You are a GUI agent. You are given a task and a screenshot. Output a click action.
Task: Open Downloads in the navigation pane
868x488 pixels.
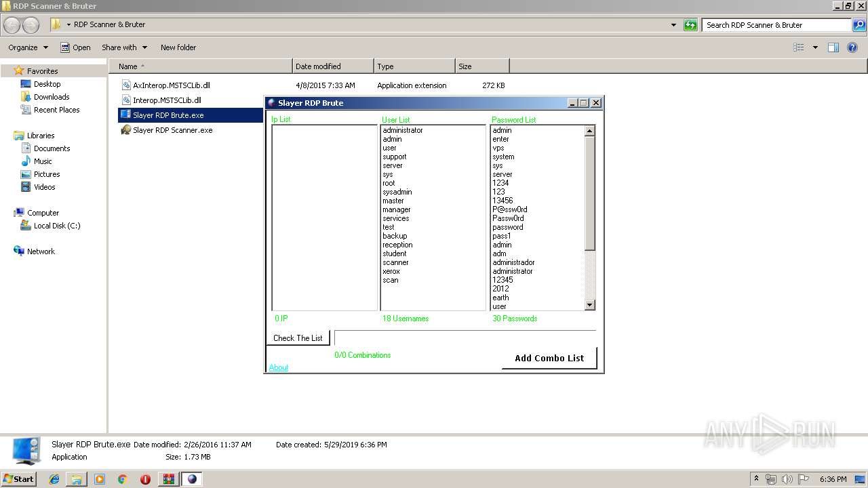tap(52, 97)
